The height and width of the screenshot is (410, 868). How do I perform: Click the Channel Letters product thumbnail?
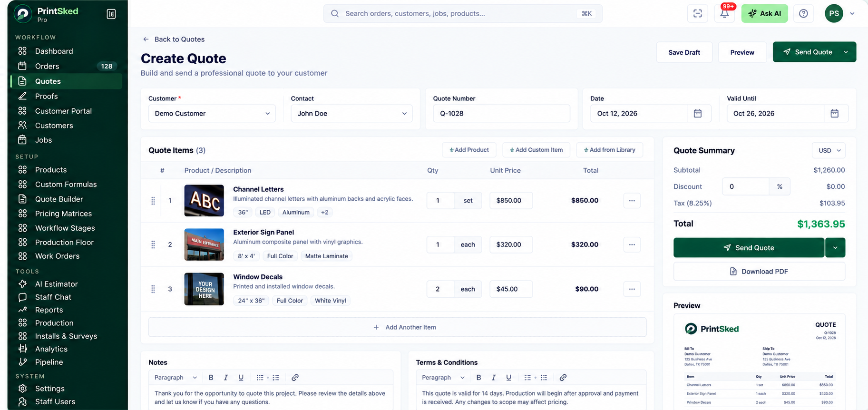pyautogui.click(x=204, y=201)
